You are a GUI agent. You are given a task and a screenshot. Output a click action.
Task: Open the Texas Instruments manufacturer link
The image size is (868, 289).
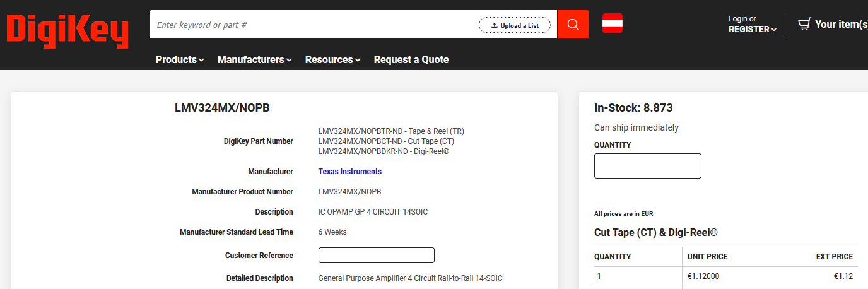pyautogui.click(x=350, y=172)
